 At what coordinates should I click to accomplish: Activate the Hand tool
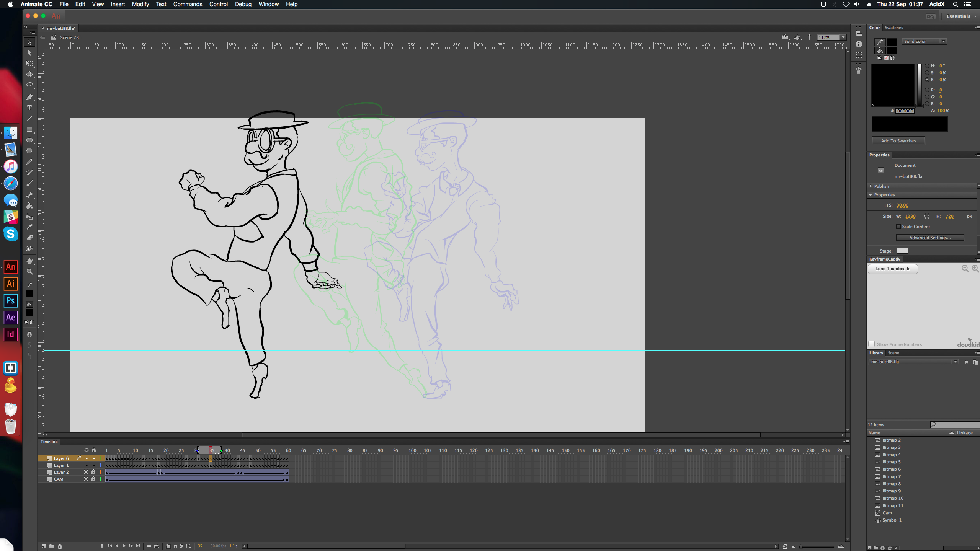point(29,261)
